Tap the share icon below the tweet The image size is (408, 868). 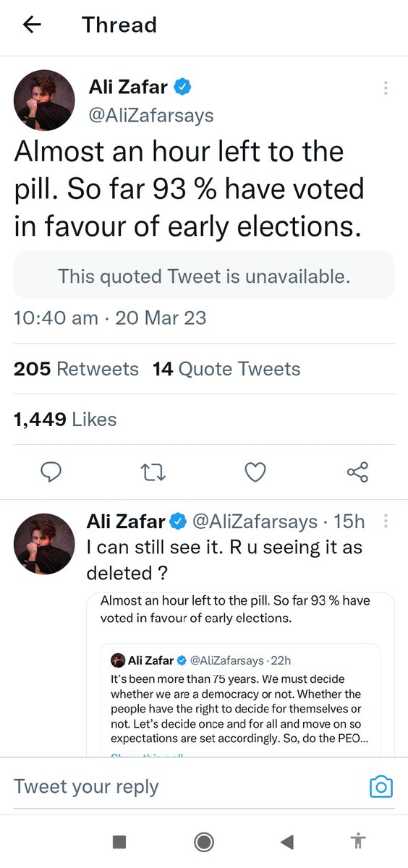[x=357, y=472]
